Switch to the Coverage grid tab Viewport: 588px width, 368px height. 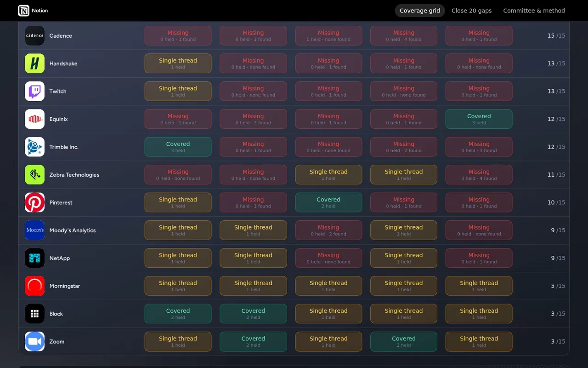(x=420, y=11)
